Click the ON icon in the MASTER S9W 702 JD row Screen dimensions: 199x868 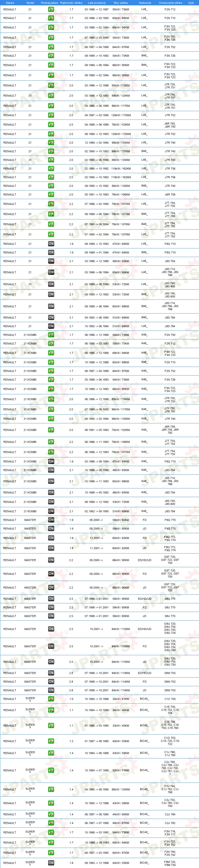coord(51,690)
